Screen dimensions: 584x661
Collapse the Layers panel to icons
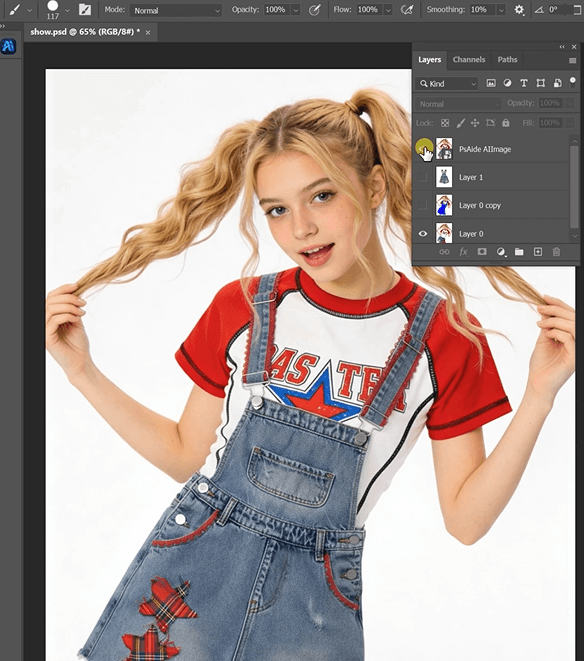[562, 47]
